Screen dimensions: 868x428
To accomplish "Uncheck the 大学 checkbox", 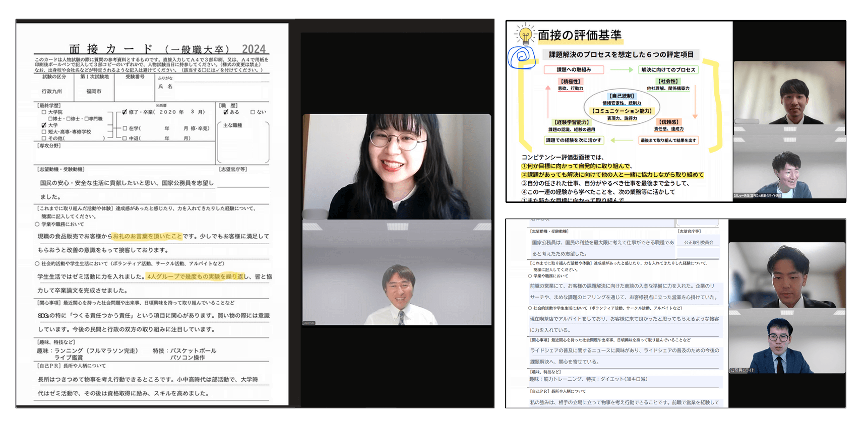I will tap(44, 125).
